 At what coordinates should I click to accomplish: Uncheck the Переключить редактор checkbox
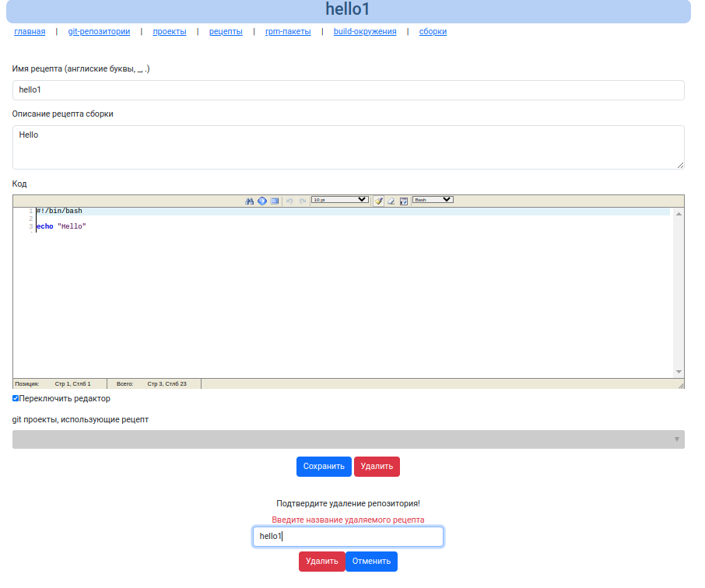[x=16, y=398]
